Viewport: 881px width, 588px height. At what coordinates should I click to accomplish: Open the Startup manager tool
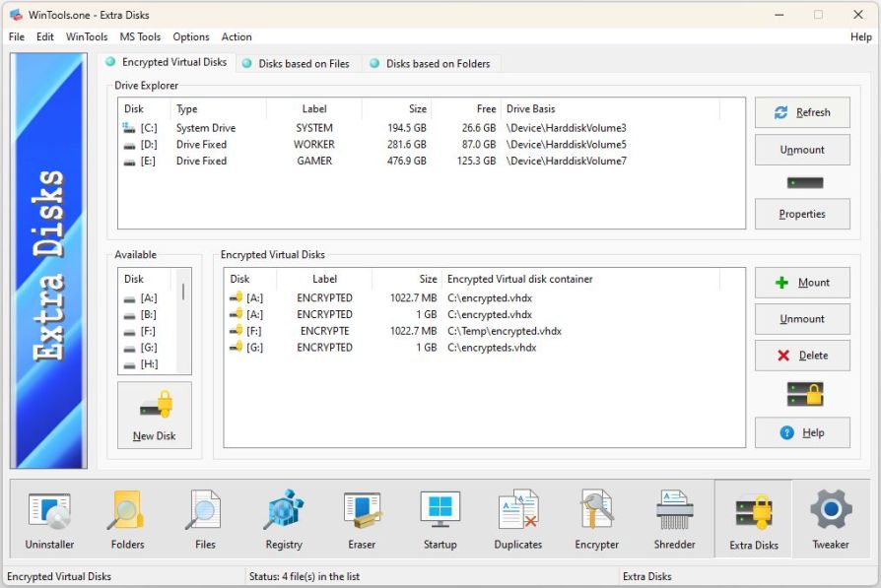pos(440,518)
